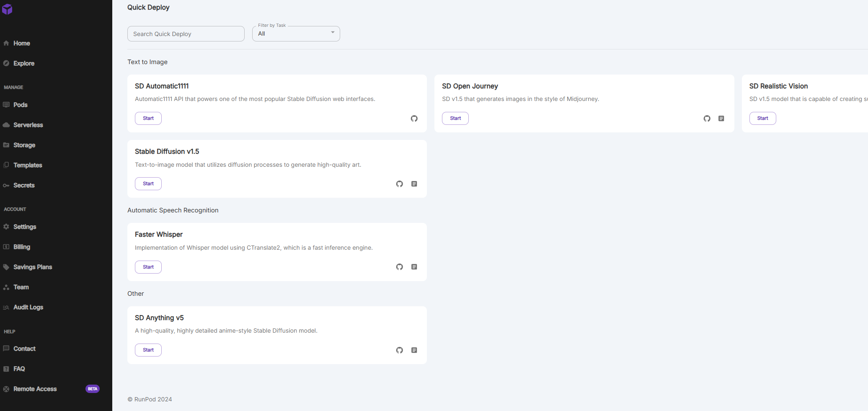
Task: View docs icon for SD Anything v5
Action: 414,350
